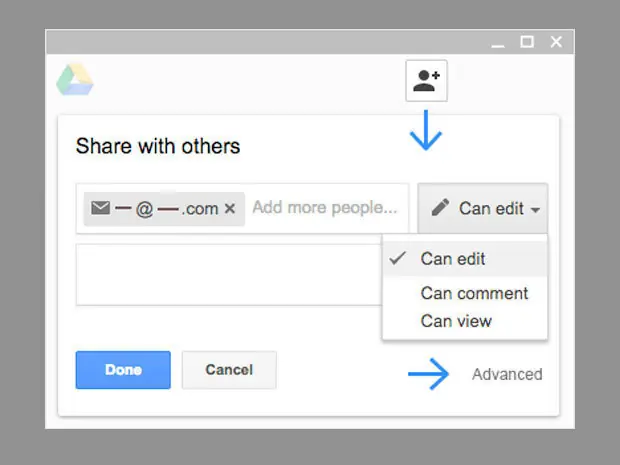Click the add person share icon

click(x=426, y=81)
